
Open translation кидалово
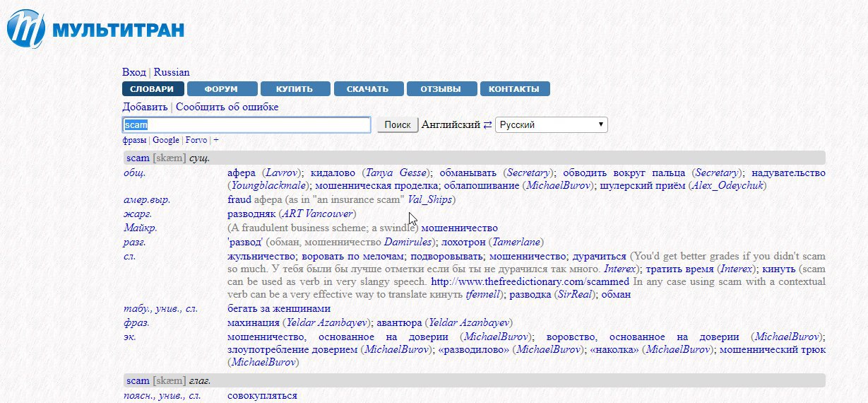(333, 173)
